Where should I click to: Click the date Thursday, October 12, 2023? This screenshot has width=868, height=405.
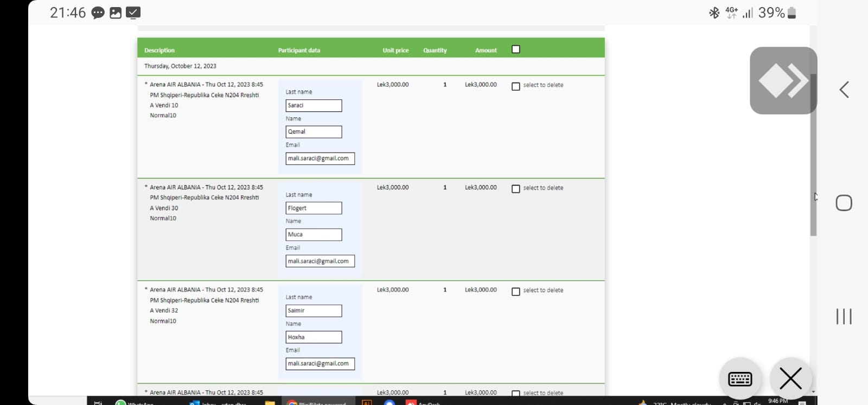click(180, 66)
